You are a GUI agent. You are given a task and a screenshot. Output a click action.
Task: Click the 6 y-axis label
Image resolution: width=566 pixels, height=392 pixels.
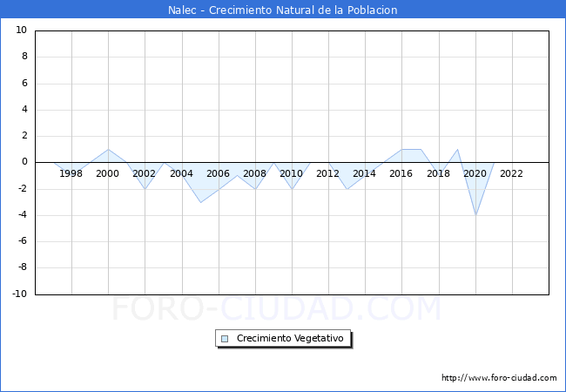pyautogui.click(x=24, y=83)
